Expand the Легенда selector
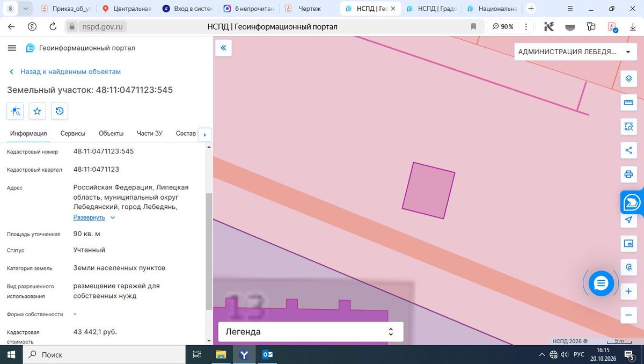Viewport: 644px width, 364px height. tap(311, 332)
